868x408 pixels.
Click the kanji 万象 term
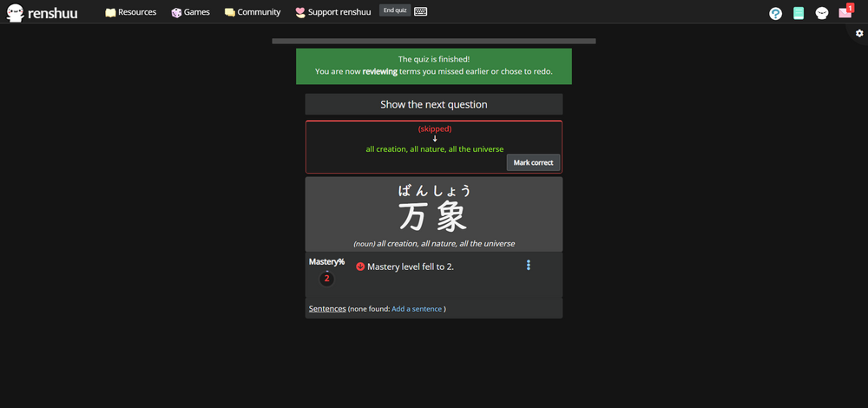click(433, 216)
